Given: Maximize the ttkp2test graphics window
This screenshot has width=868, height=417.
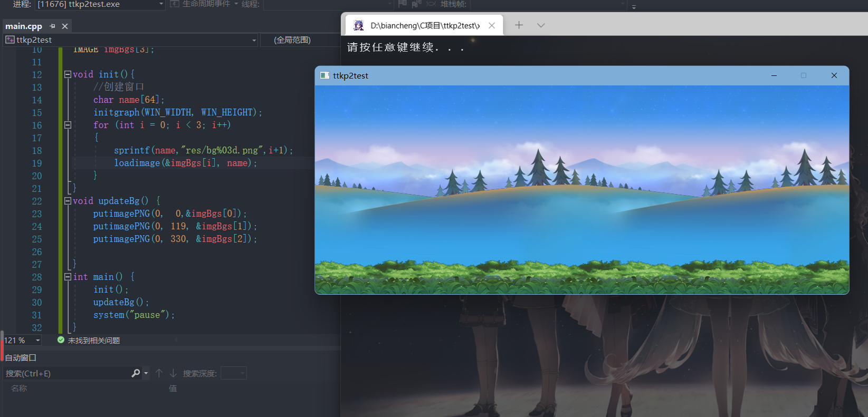Looking at the screenshot, I should coord(804,75).
